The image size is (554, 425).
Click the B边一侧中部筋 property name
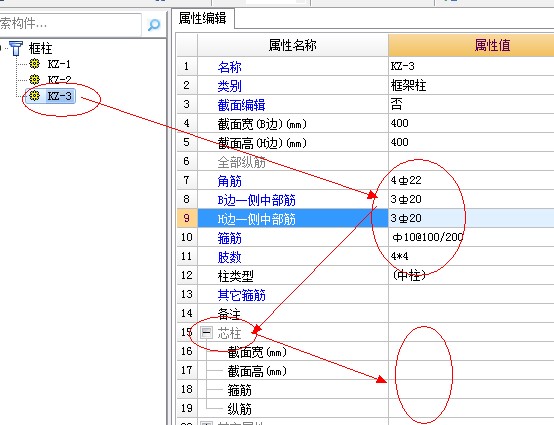click(257, 200)
